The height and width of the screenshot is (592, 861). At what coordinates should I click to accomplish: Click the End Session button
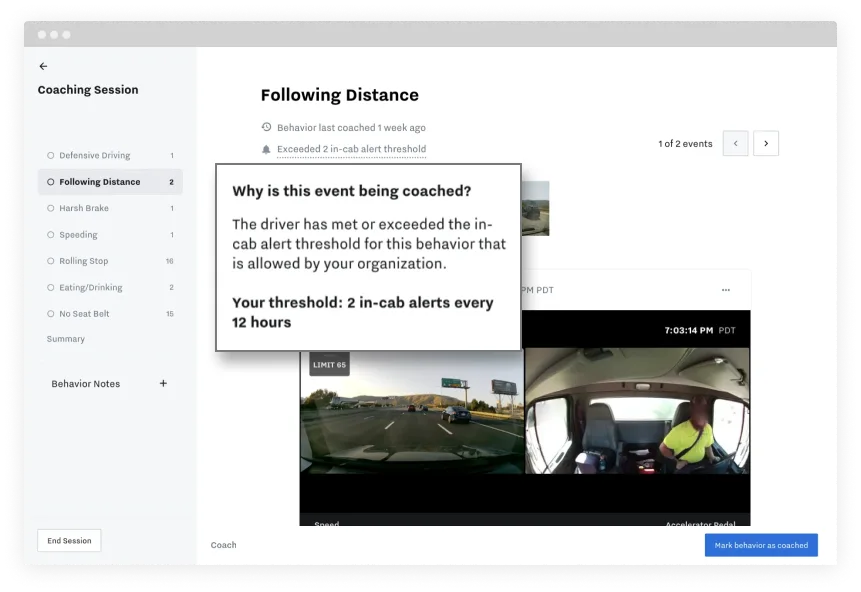click(x=69, y=540)
